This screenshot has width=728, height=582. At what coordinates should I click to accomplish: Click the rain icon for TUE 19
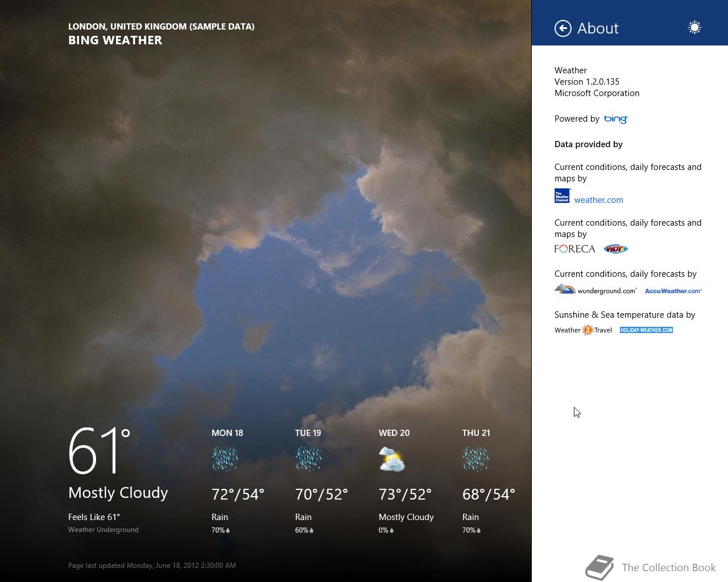click(x=308, y=459)
